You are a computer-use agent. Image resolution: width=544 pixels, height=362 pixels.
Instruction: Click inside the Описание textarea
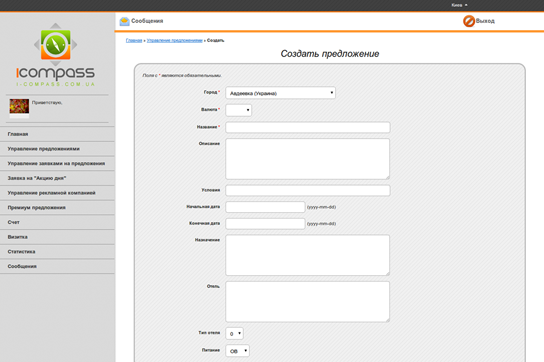coord(308,159)
